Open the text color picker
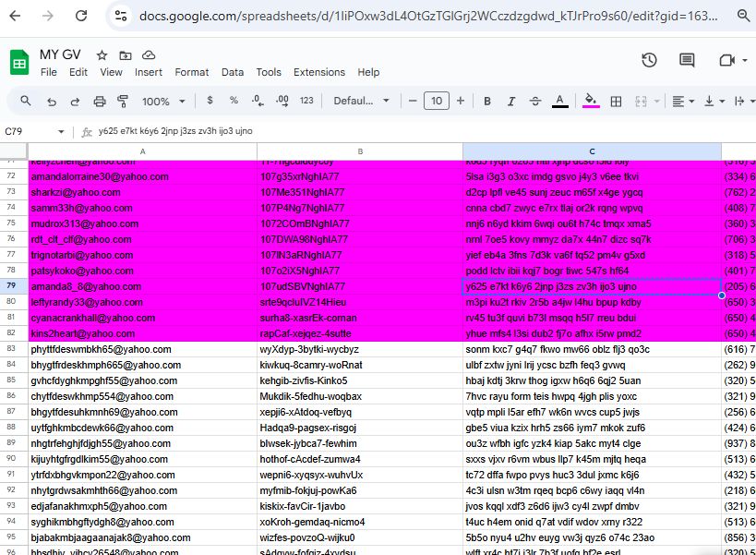This screenshot has width=756, height=555. (559, 101)
